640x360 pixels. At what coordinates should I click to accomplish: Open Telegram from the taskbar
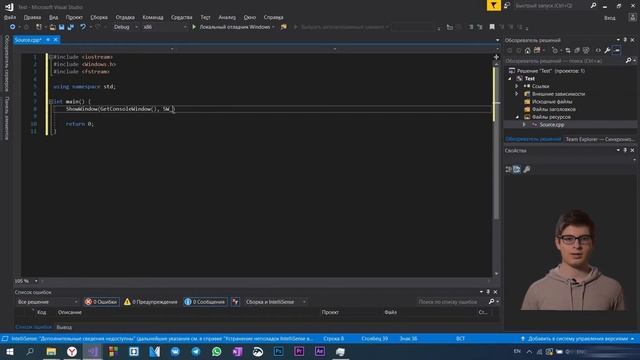(196, 351)
